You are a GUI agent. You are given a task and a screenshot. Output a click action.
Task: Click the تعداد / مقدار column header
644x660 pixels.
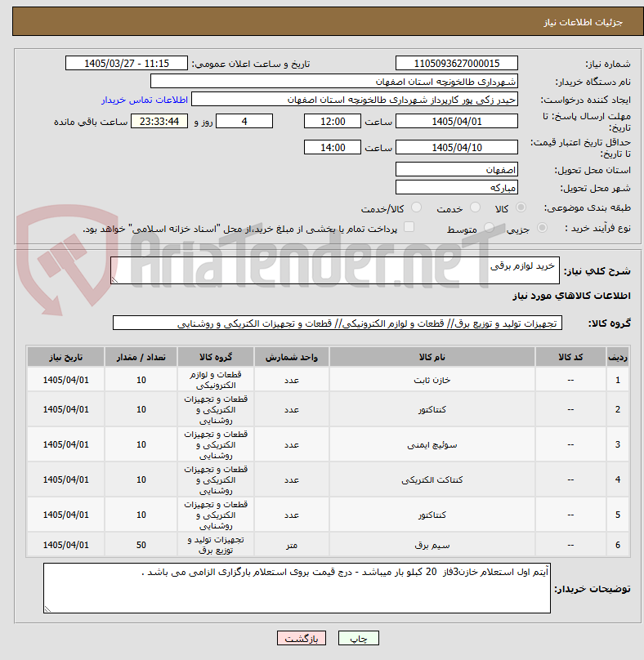[x=141, y=357]
